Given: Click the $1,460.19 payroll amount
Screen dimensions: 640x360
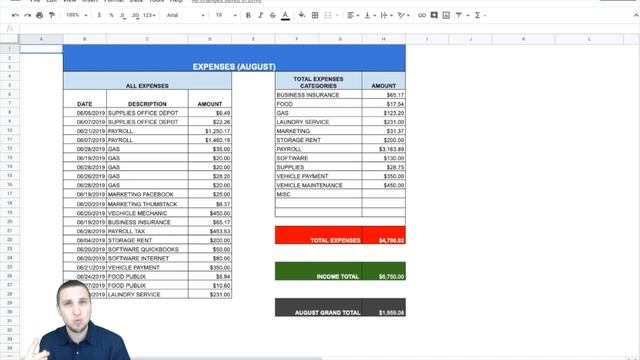Looking at the screenshot, I should 210,140.
